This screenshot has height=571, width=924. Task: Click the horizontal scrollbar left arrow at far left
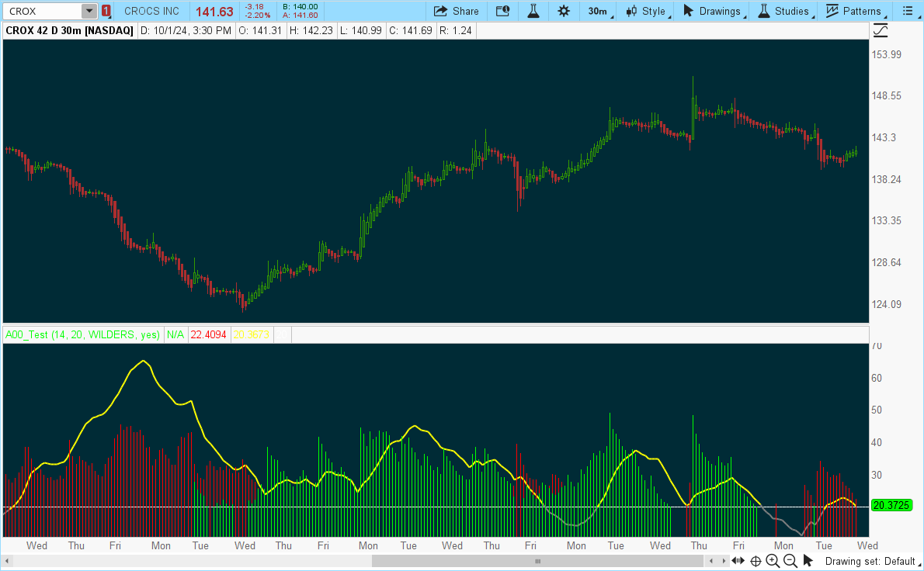[x=6, y=561]
